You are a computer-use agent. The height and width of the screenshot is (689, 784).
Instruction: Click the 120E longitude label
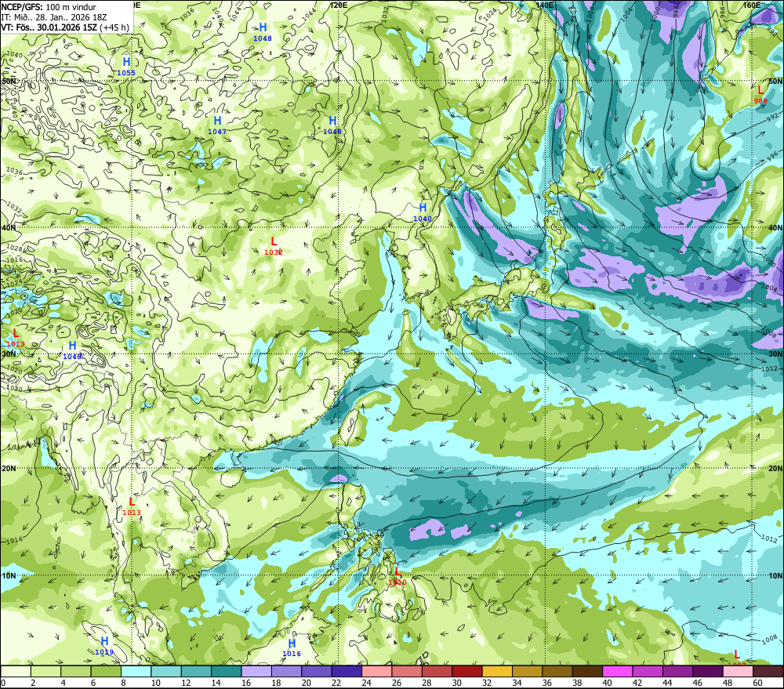(339, 5)
